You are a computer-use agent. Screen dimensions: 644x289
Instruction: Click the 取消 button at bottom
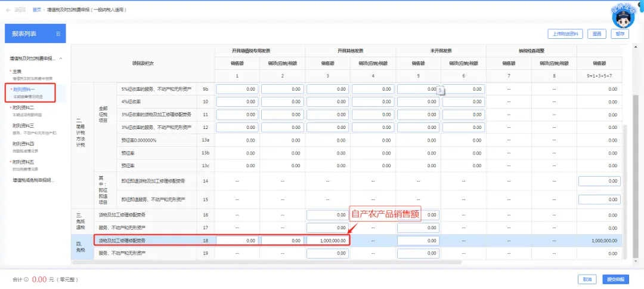click(x=587, y=279)
